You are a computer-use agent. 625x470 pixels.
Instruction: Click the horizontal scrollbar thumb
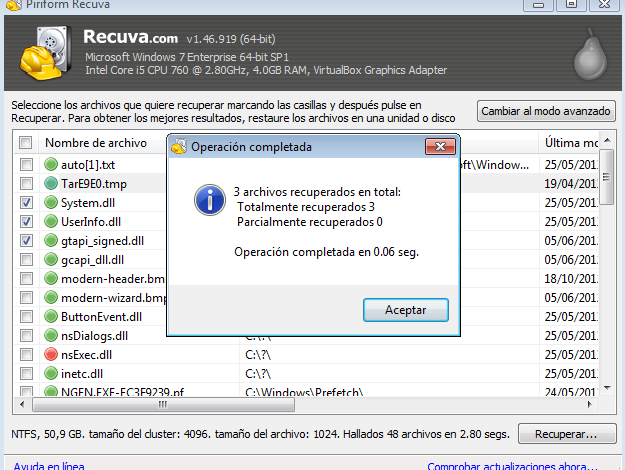click(x=163, y=405)
